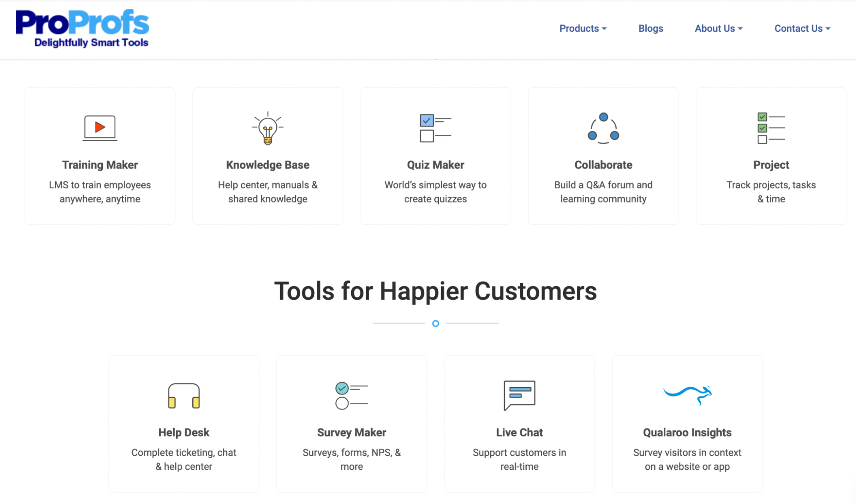856x504 pixels.
Task: Click the Knowledge Base lightbulb icon
Action: pos(268,128)
